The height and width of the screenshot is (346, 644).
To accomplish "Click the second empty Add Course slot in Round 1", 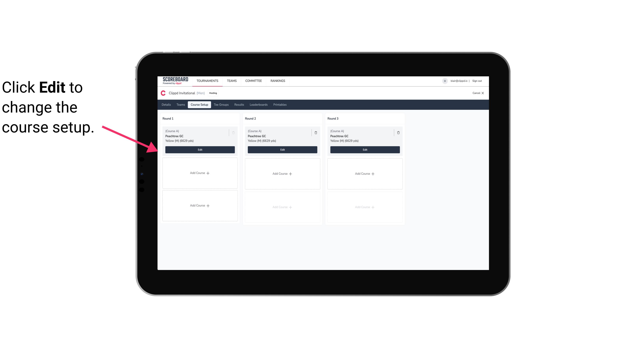I will [200, 205].
